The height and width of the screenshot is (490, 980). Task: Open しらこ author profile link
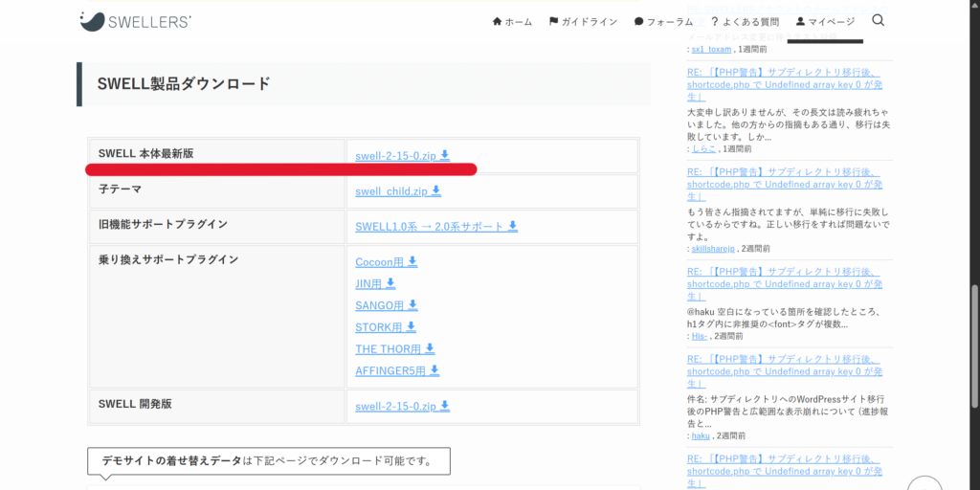click(703, 148)
